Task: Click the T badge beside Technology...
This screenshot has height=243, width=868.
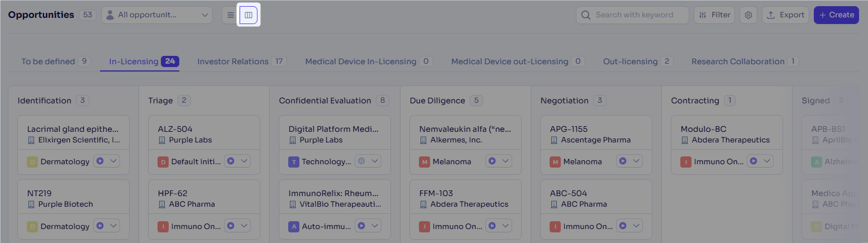Action: point(294,162)
